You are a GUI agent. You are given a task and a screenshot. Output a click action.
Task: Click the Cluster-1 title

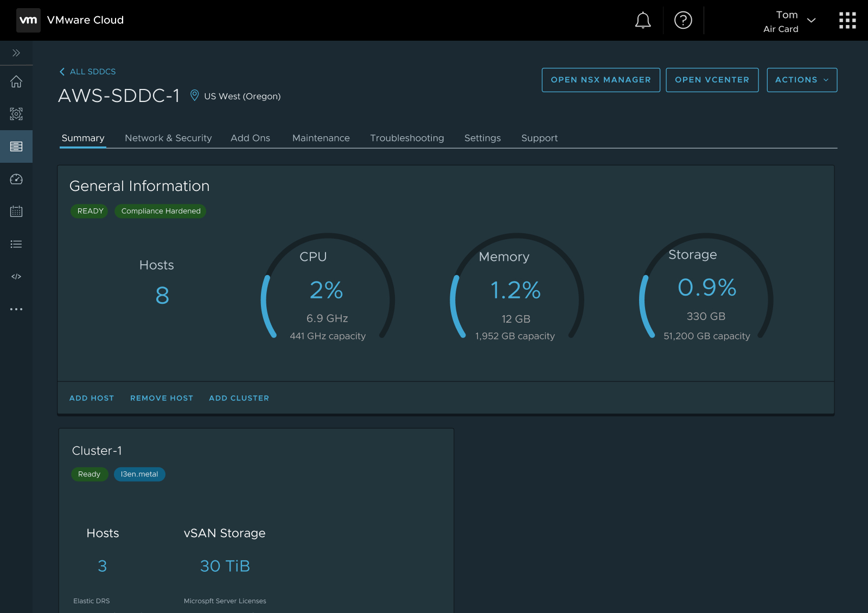tap(97, 451)
